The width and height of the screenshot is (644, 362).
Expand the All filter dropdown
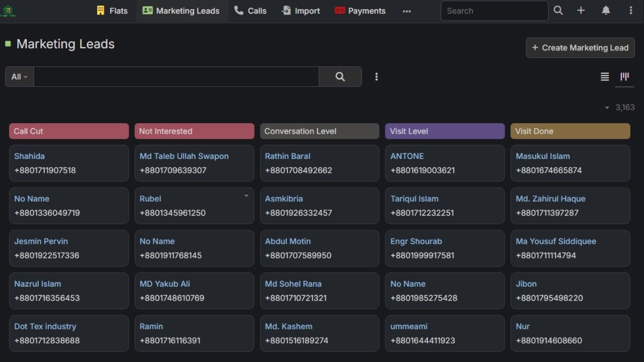click(20, 76)
